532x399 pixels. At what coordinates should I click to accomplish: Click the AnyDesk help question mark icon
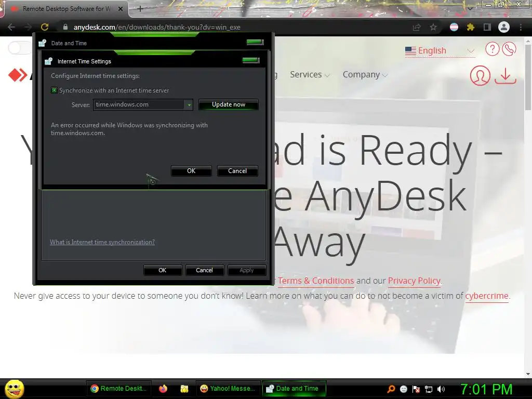pos(492,49)
